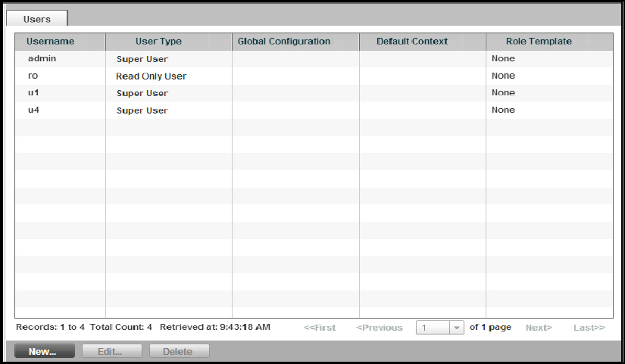
Task: Select the admin user row
Action: tap(42, 59)
